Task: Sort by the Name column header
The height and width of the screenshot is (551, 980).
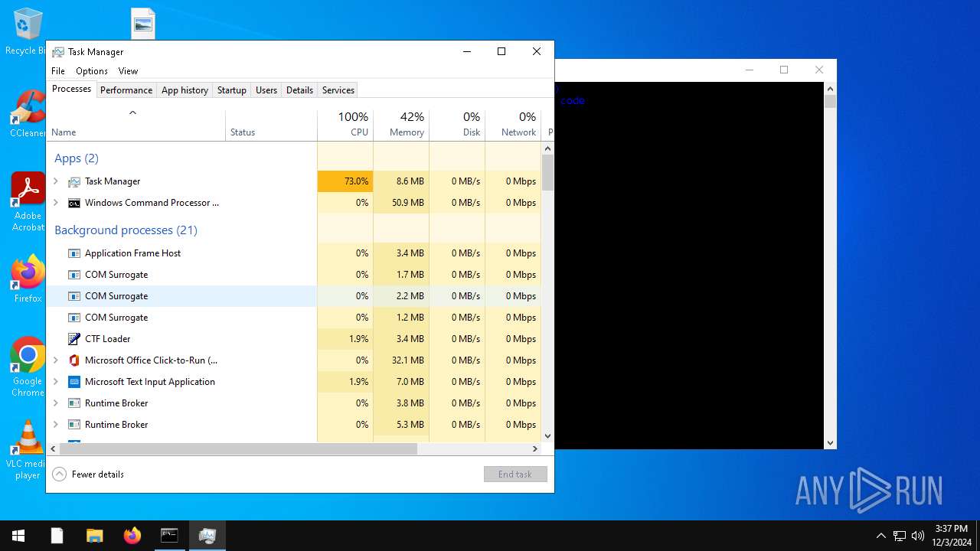Action: (x=136, y=126)
